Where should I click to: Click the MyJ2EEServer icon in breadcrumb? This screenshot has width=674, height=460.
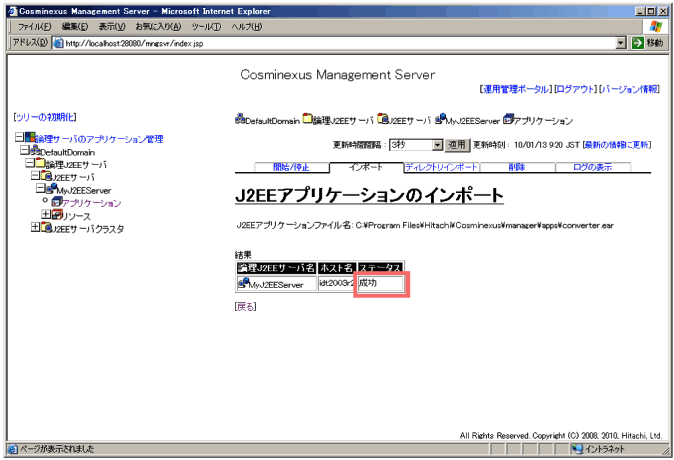[440, 119]
